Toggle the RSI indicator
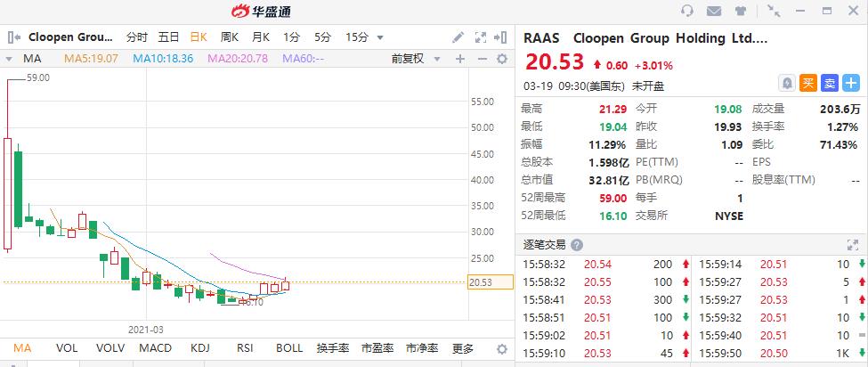868x367 pixels. pos(245,348)
